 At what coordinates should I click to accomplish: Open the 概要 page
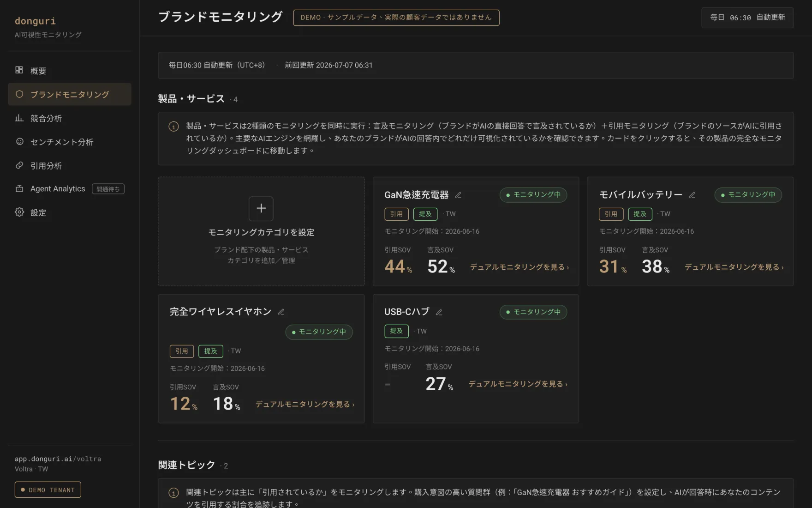(70, 71)
